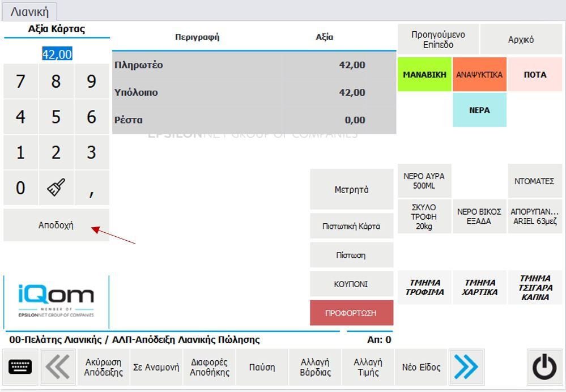This screenshot has width=566, height=392.
Task: Click the on-screen keyboard icon
Action: point(20,367)
